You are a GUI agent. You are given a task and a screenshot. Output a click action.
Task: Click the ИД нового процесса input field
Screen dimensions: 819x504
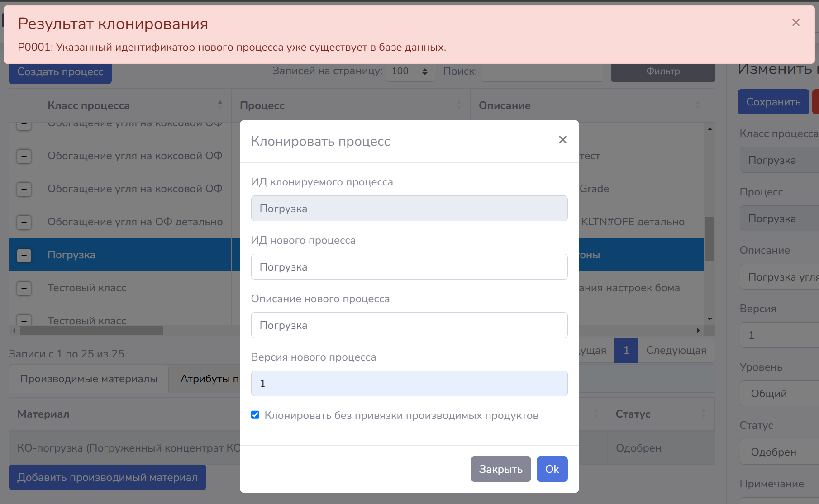coord(409,267)
